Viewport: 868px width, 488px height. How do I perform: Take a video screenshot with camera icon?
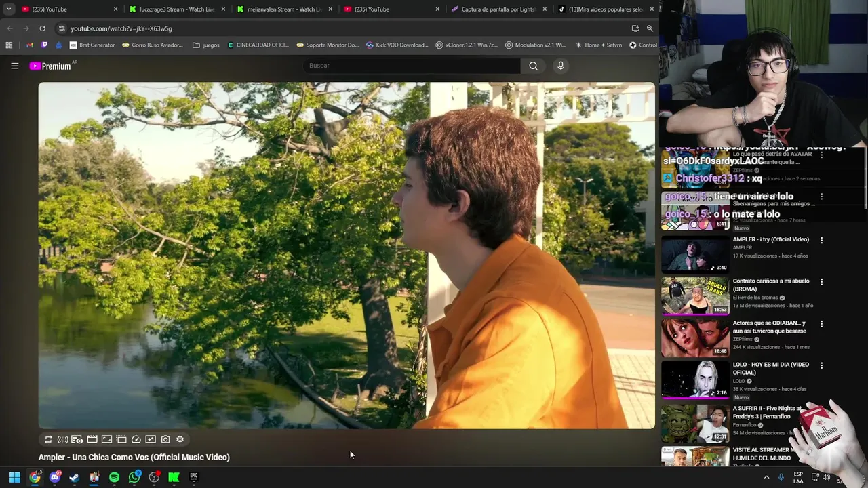(165, 439)
